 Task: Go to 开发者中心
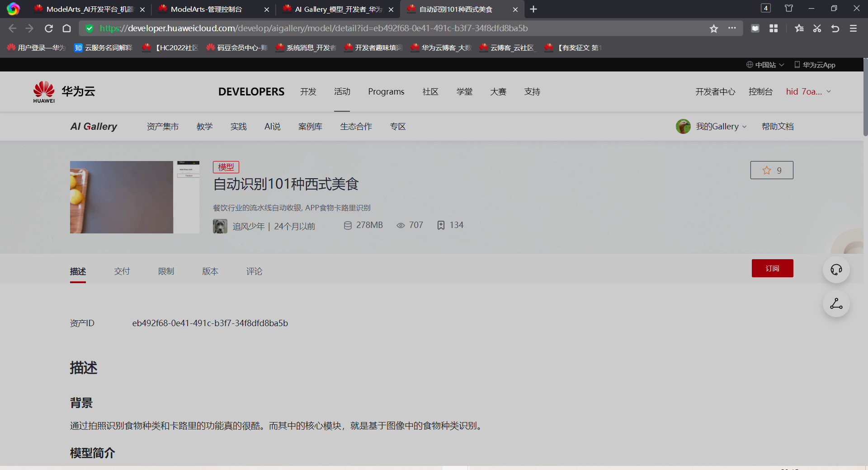coord(715,92)
